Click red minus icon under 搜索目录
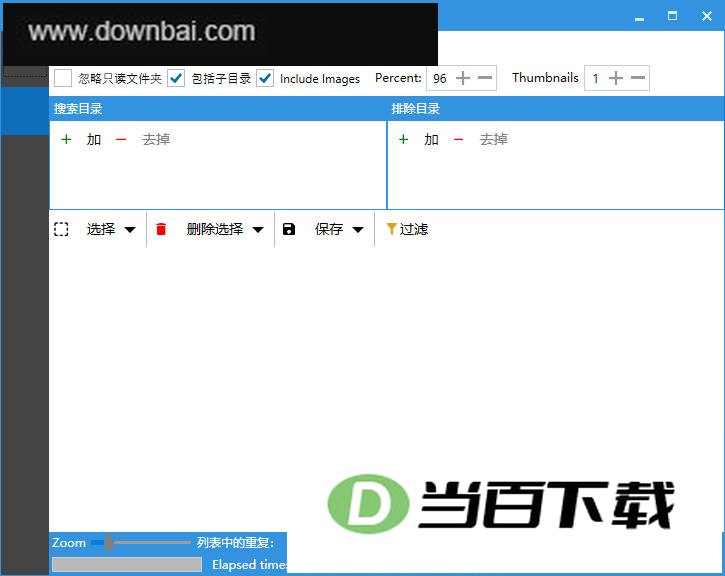The width and height of the screenshot is (725, 576). tap(121, 139)
